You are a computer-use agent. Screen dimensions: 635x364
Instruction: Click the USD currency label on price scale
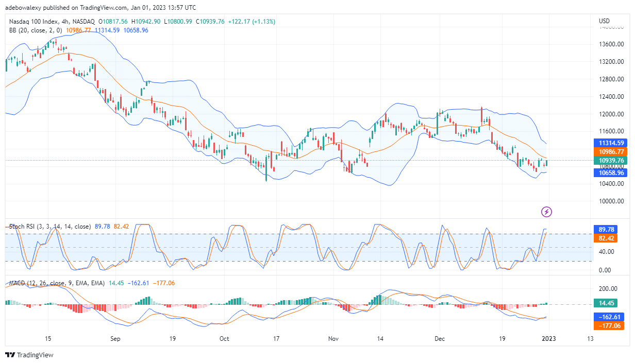605,21
